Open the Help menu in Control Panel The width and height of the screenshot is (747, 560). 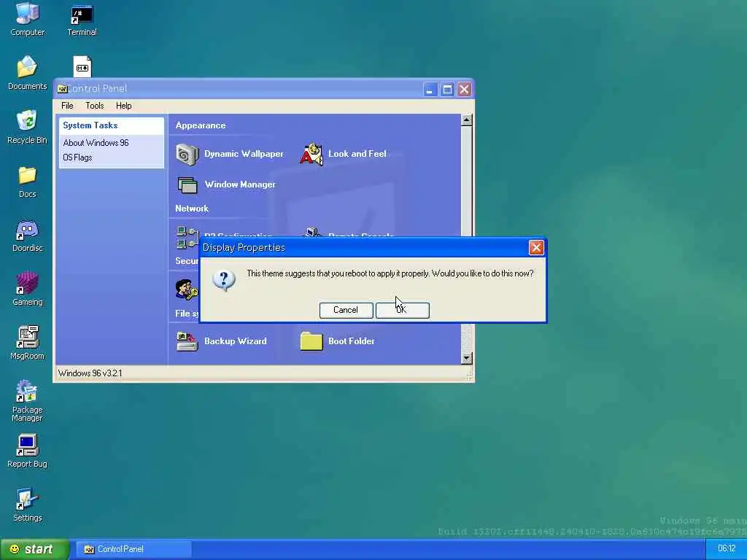coord(124,106)
